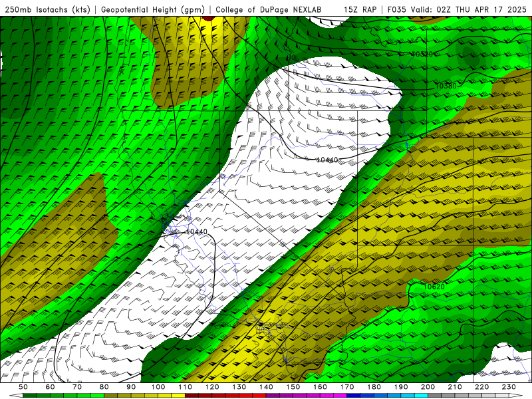Click the 'College of DuPage NEXLAB' label
The width and height of the screenshot is (532, 399).
point(269,9)
